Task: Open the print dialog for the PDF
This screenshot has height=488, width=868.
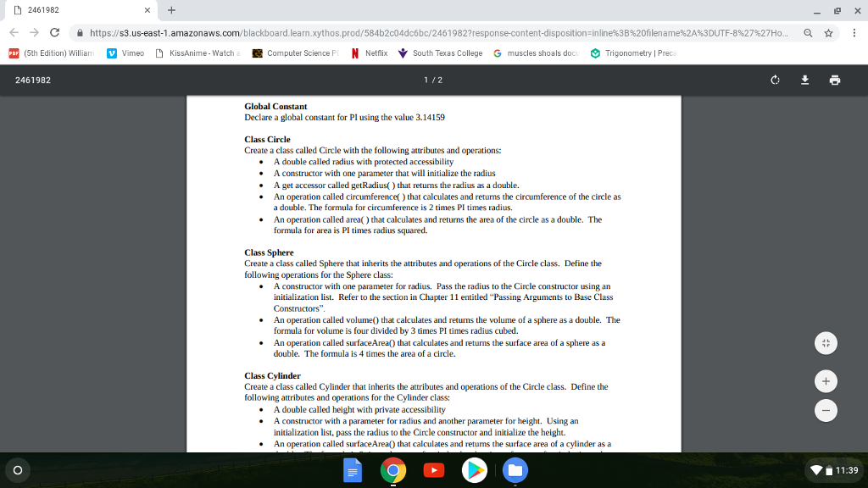Action: 835,80
